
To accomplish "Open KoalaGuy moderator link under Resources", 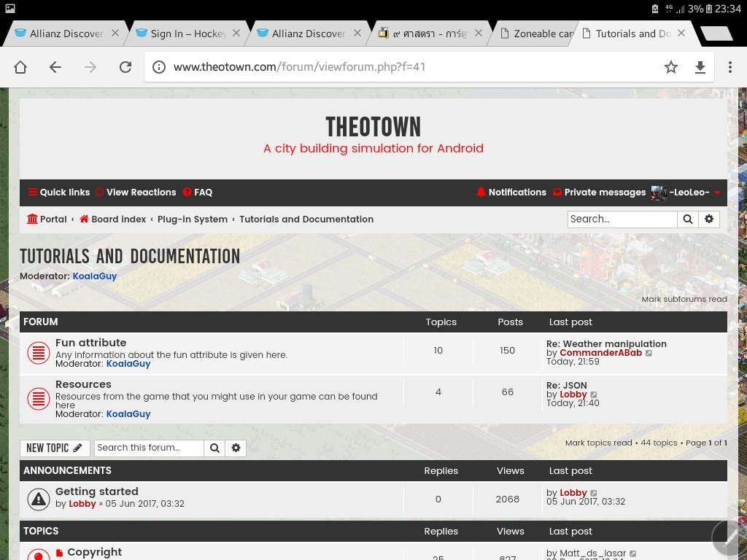I will pos(128,414).
